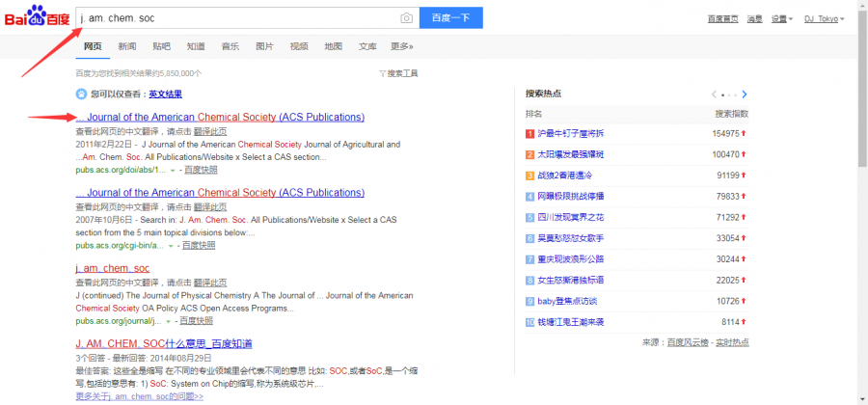The height and width of the screenshot is (405, 868).
Task: Open the j_am_chem_soc result title
Action: pos(113,268)
